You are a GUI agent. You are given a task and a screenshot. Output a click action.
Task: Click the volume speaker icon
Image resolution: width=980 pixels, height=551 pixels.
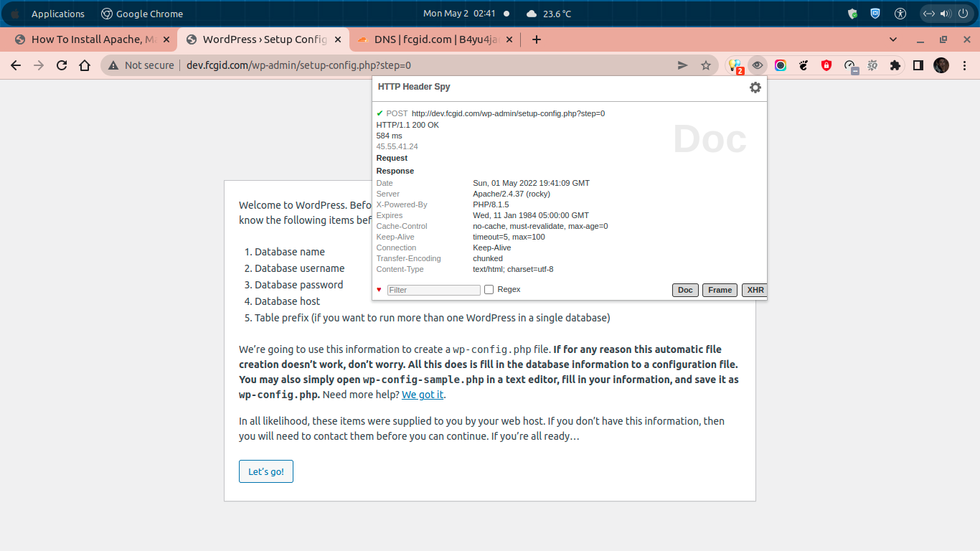(946, 14)
